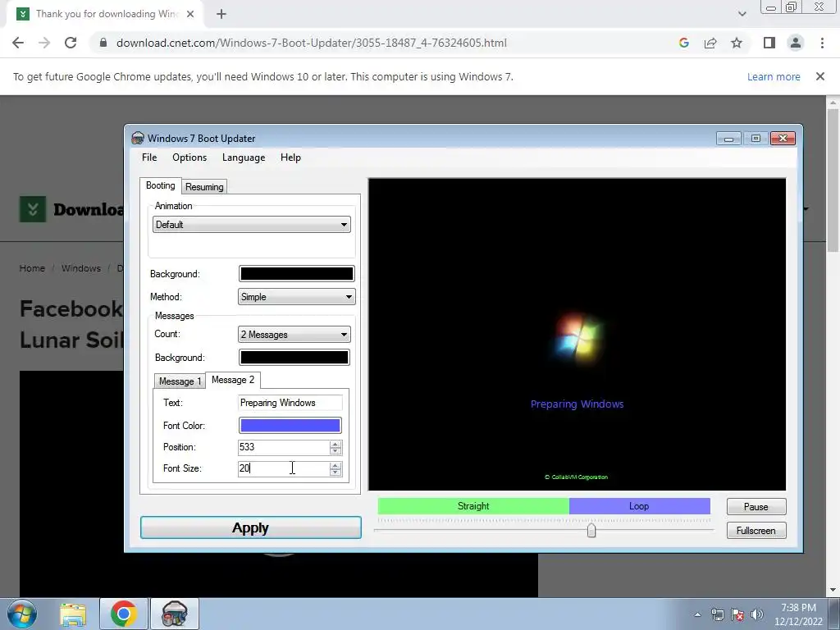The image size is (840, 630).
Task: Open the Language menu
Action: coord(244,157)
